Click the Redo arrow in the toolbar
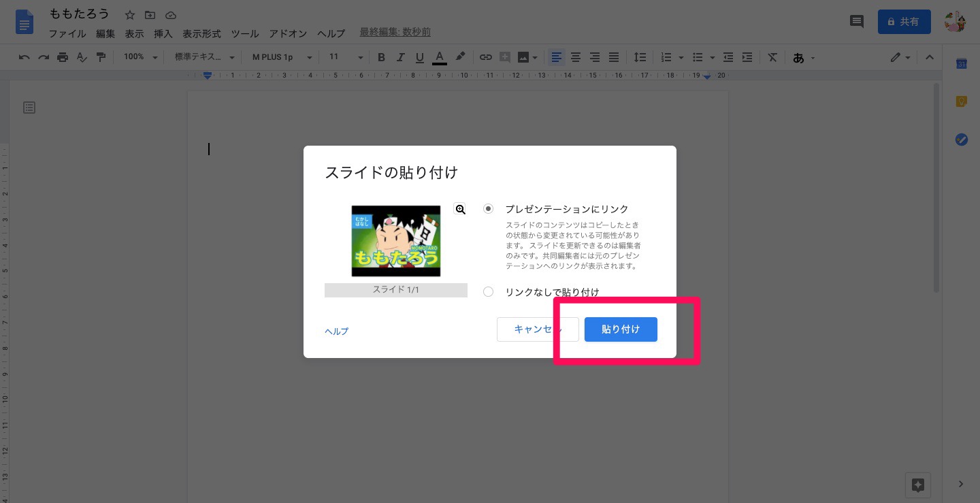This screenshot has height=503, width=980. (x=44, y=57)
